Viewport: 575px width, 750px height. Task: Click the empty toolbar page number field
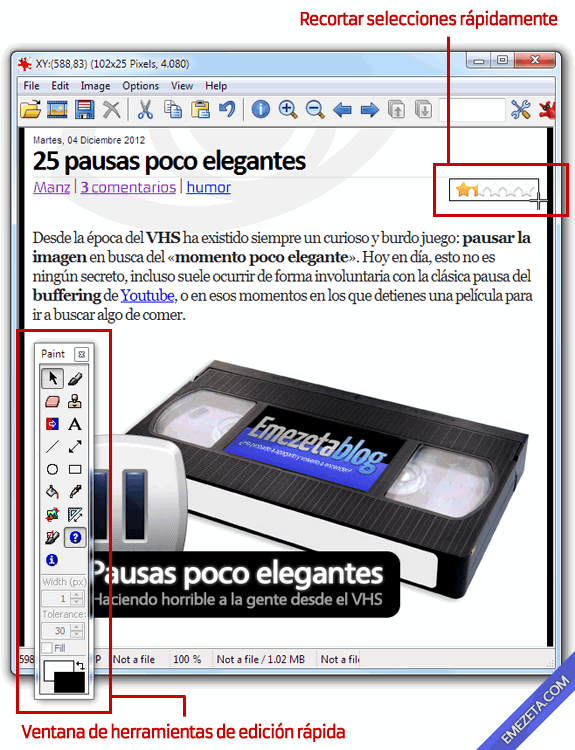[472, 110]
